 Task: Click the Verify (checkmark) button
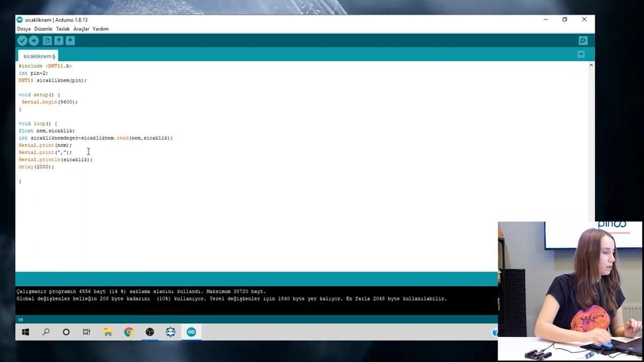point(22,41)
